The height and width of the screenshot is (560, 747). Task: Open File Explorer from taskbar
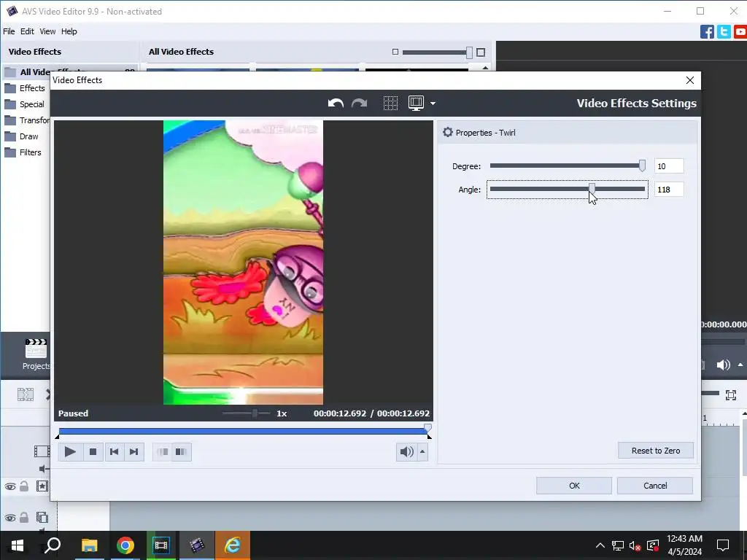point(89,545)
